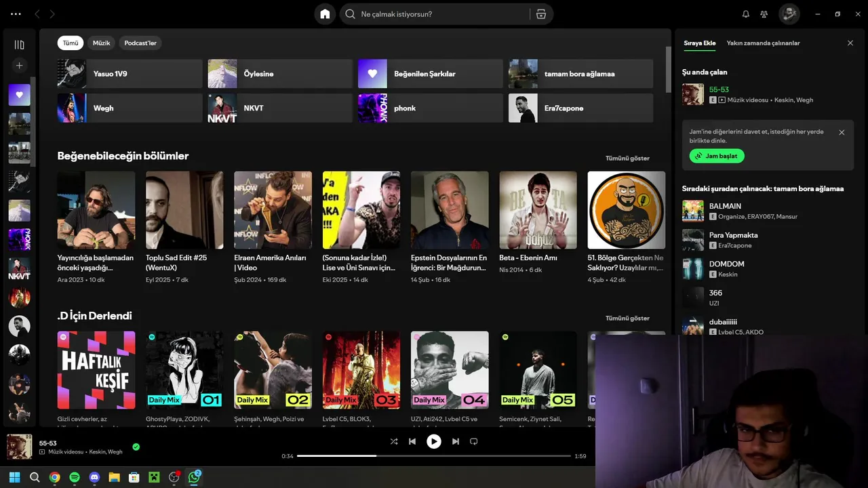Dismiss the Jam invitation banner
This screenshot has height=488, width=868.
(x=842, y=132)
